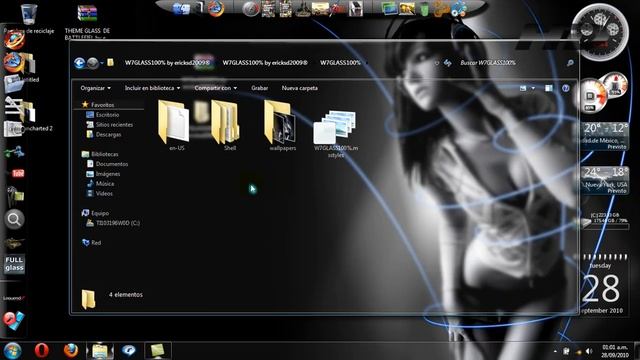Select the en-US folder
This screenshot has height=360, width=640.
click(176, 126)
